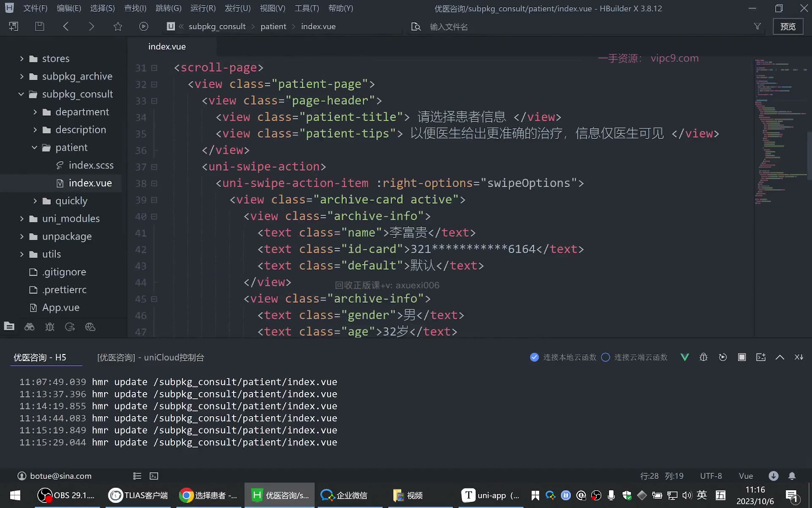Viewport: 812px width, 508px height.
Task: Expand the department folder
Action: (x=35, y=112)
